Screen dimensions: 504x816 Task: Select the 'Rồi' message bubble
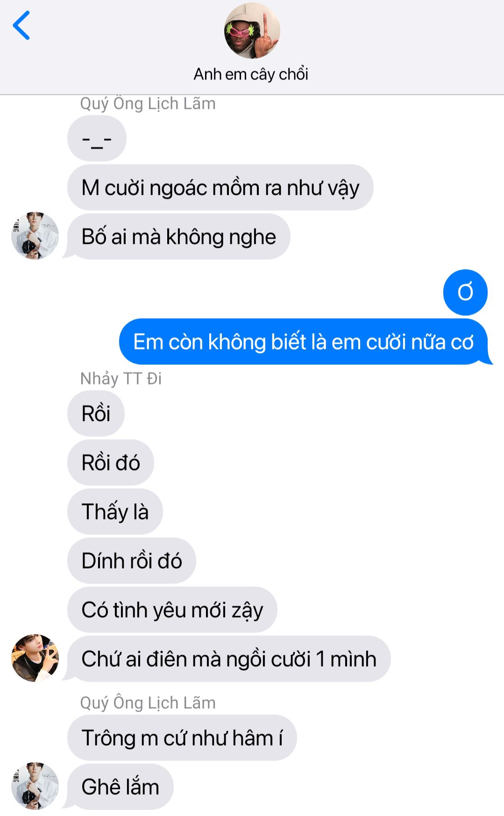pyautogui.click(x=96, y=413)
